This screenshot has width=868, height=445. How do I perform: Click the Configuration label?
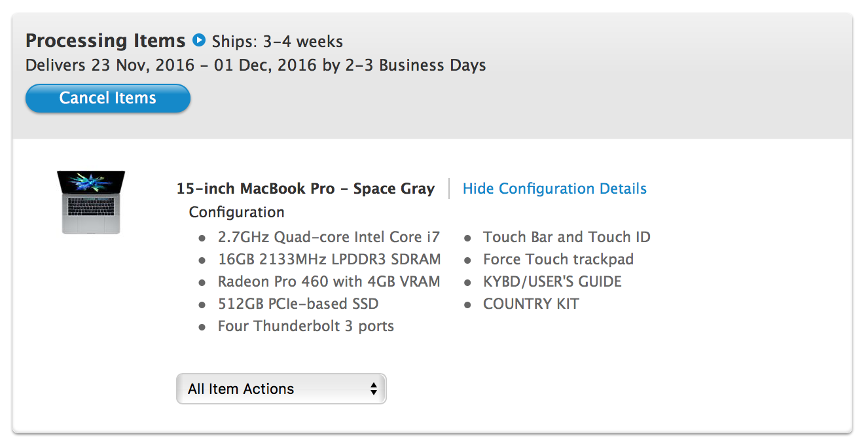(x=236, y=213)
